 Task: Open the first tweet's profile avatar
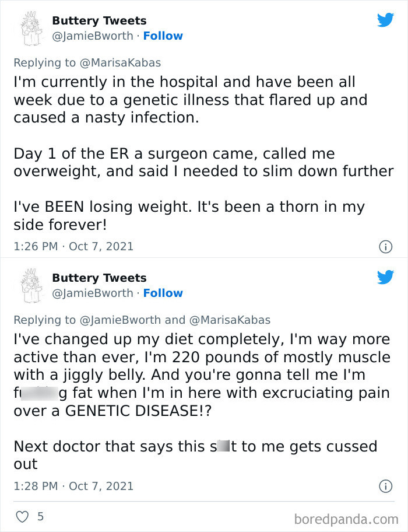(x=28, y=29)
